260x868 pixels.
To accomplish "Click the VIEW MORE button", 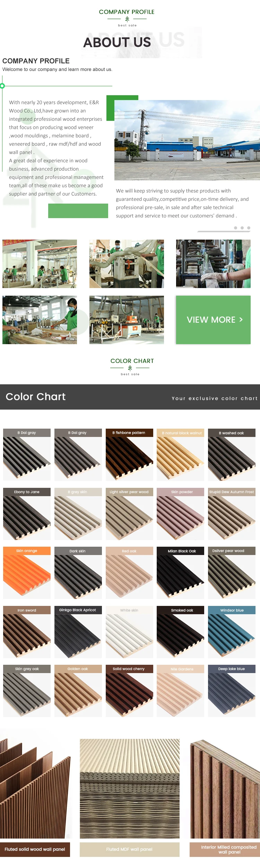I will point(213,320).
